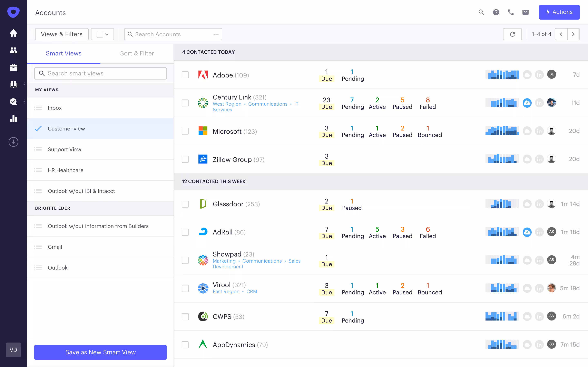
Task: View the activity histogram for Zillow Group
Action: point(502,159)
